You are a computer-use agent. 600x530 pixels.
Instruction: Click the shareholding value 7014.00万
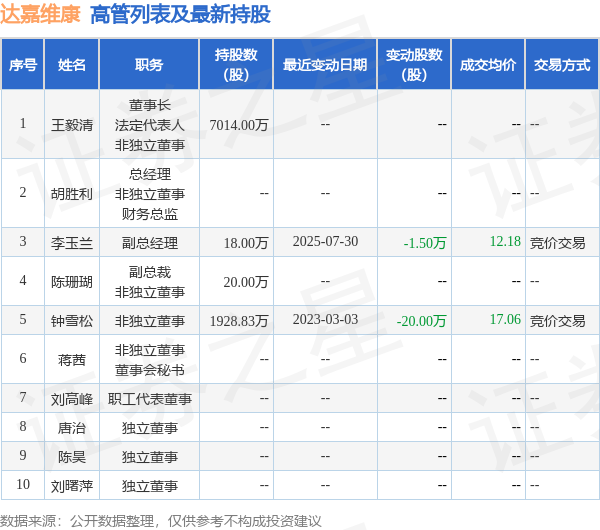239,125
